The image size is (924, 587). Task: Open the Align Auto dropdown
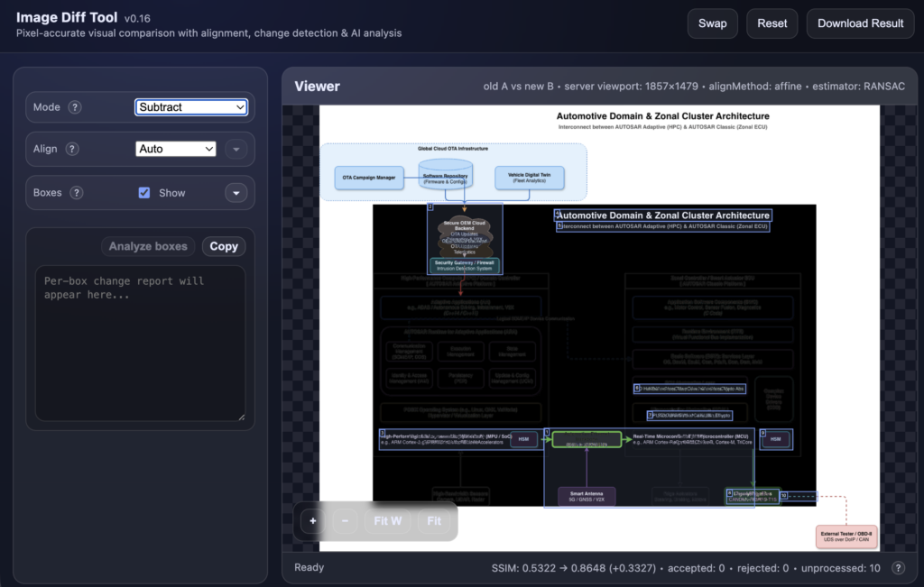pyautogui.click(x=176, y=149)
